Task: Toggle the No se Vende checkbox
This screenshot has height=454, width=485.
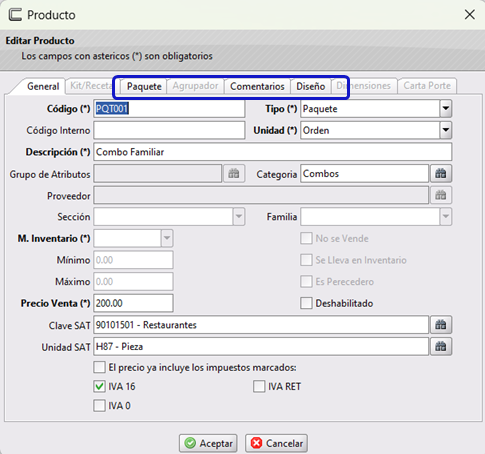Action: click(x=306, y=238)
